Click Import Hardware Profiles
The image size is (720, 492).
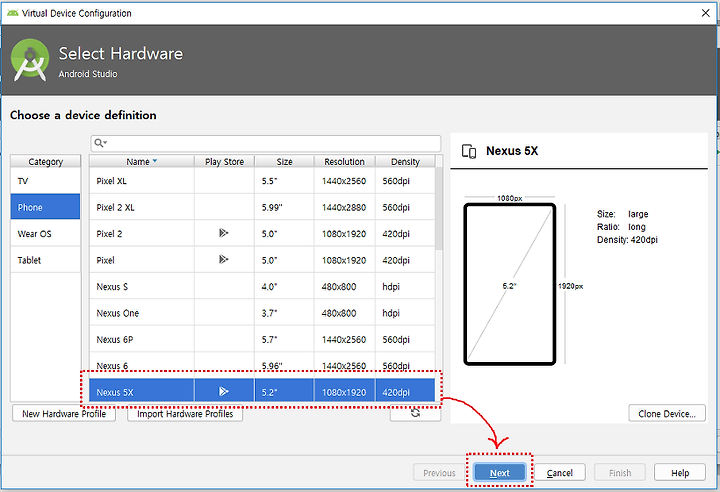pyautogui.click(x=185, y=413)
